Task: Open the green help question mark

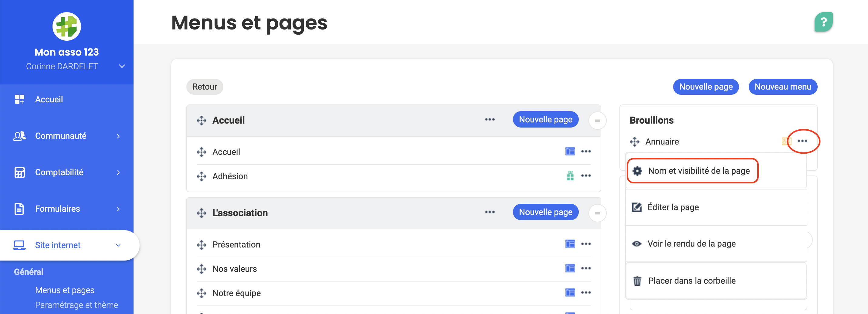Action: tap(823, 22)
